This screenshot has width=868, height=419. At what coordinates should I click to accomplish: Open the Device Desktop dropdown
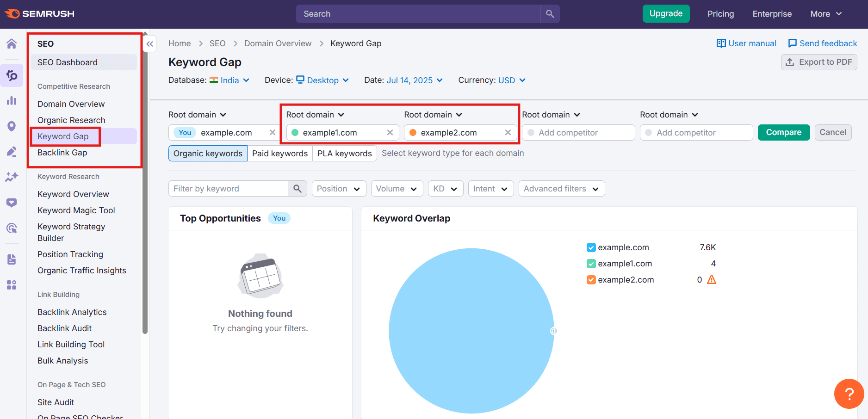click(322, 80)
